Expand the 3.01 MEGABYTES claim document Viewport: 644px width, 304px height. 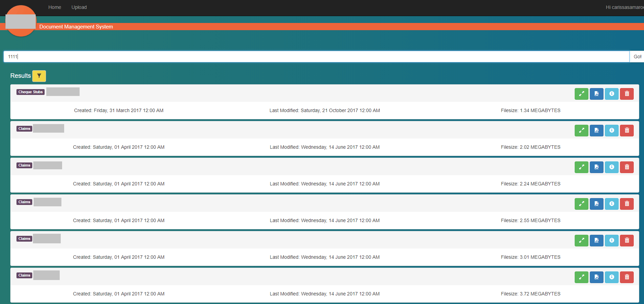pos(581,240)
